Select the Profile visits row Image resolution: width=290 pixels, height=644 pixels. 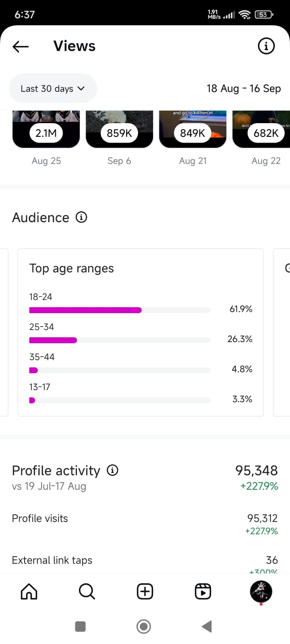tap(145, 524)
